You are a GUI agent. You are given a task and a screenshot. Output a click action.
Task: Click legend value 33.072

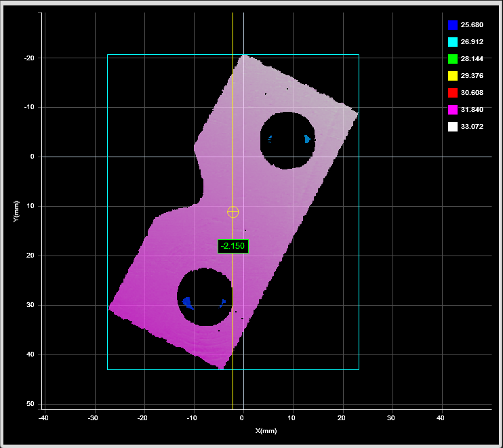click(x=472, y=127)
